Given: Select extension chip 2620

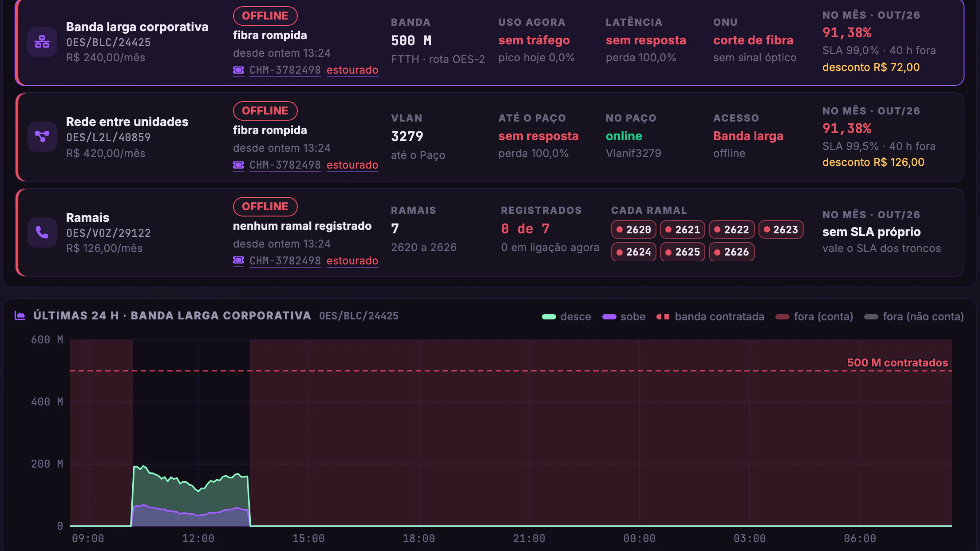Looking at the screenshot, I should pos(633,229).
